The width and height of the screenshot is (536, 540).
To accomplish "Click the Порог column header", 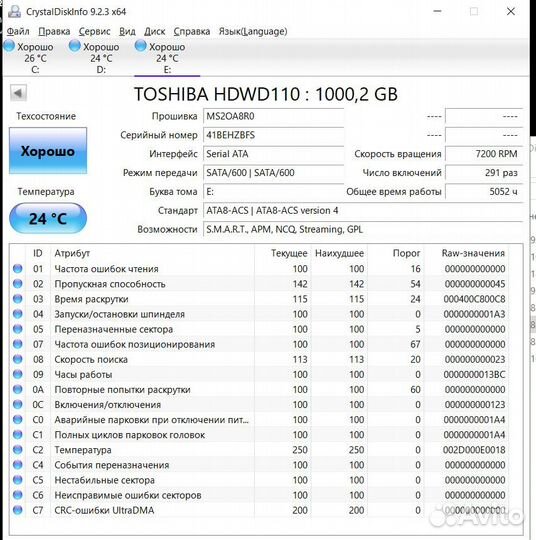I will (x=406, y=253).
